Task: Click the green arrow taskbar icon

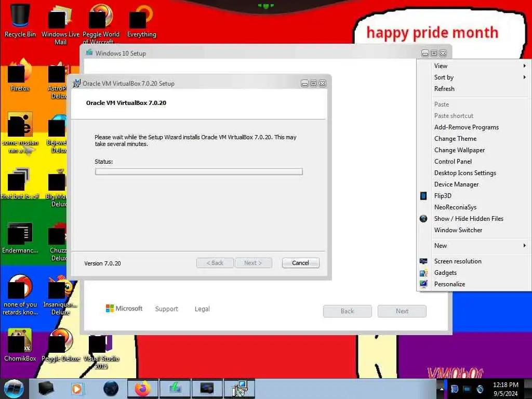Action: point(175,389)
